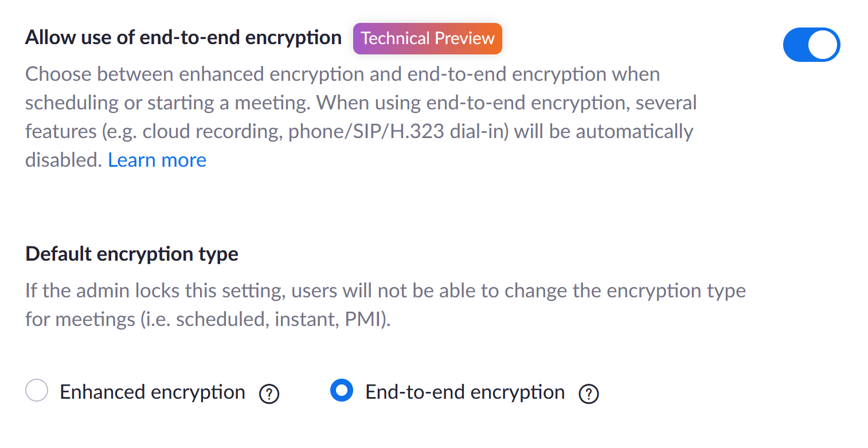Select the End-to-end encryption radio button

click(342, 391)
